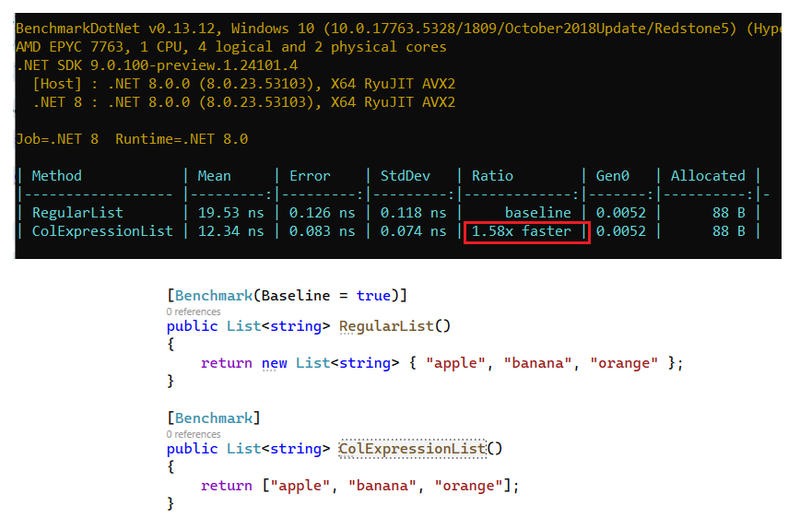Click the 88 B value in ColExpressionList row

(729, 231)
